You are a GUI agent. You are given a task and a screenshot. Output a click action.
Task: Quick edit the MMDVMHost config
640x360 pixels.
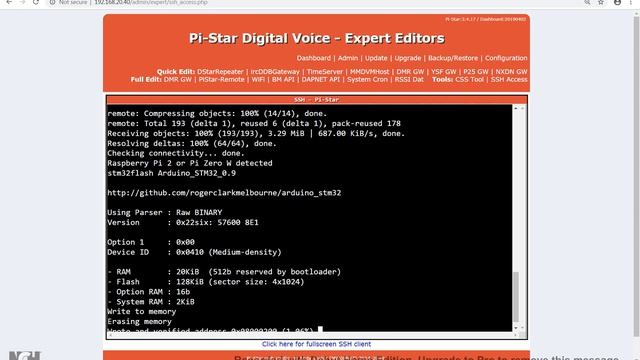click(369, 71)
